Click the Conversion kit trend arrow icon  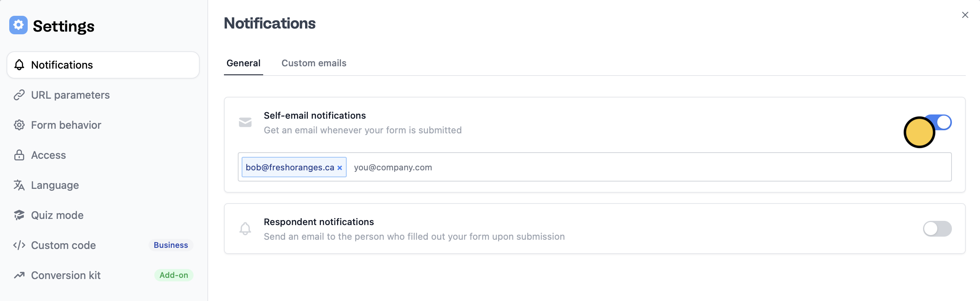[19, 275]
